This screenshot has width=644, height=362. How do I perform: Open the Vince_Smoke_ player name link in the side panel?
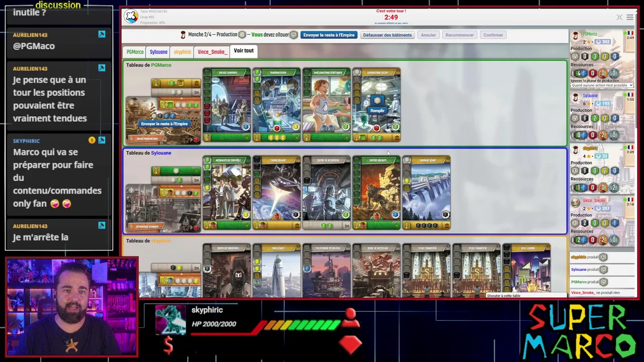coord(594,200)
